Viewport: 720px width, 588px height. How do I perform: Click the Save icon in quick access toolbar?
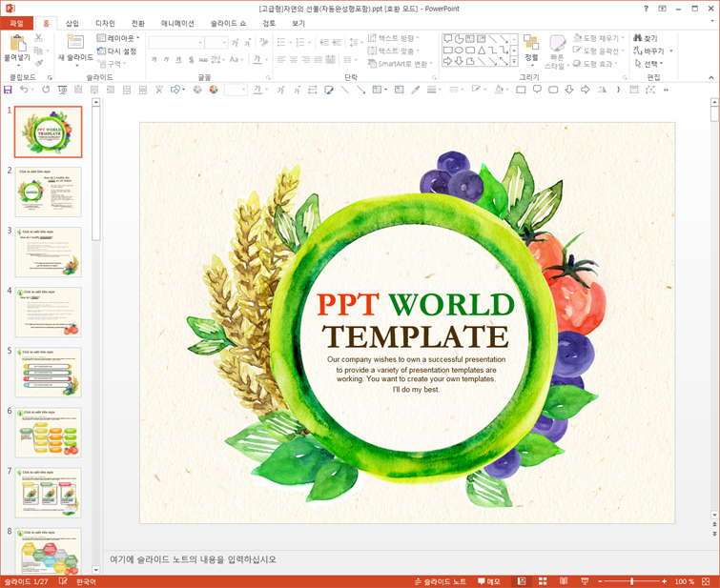8,90
